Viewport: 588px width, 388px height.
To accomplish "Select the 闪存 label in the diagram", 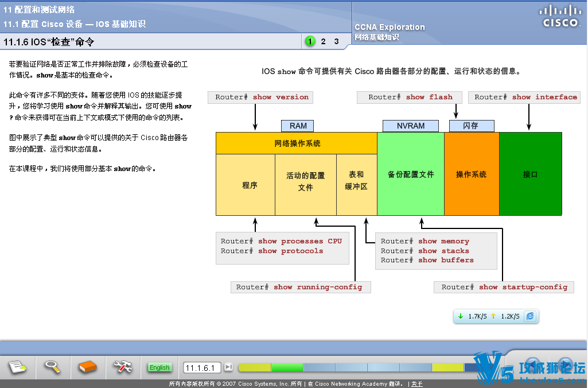I will [x=472, y=126].
